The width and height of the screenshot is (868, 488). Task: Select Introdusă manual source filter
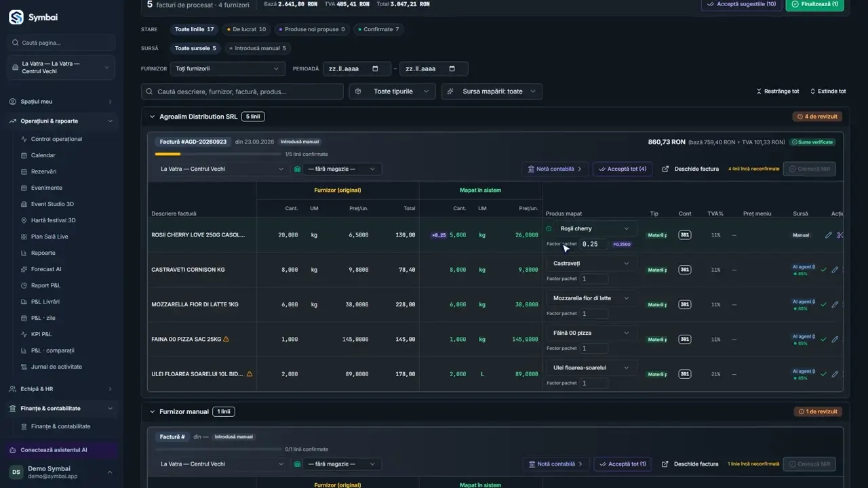click(258, 48)
